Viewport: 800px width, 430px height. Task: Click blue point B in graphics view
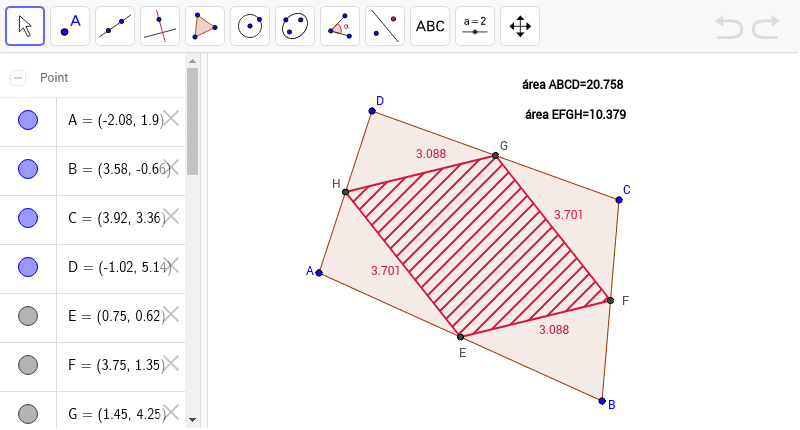pos(602,401)
